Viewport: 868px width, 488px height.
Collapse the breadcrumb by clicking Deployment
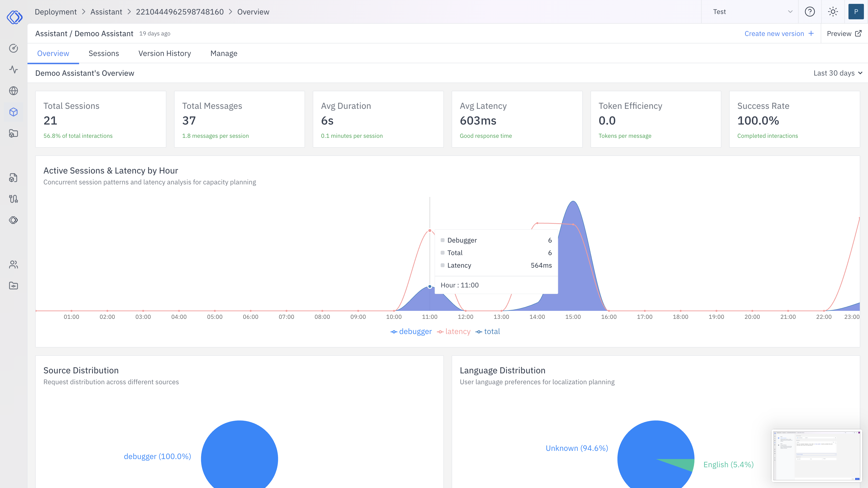56,12
